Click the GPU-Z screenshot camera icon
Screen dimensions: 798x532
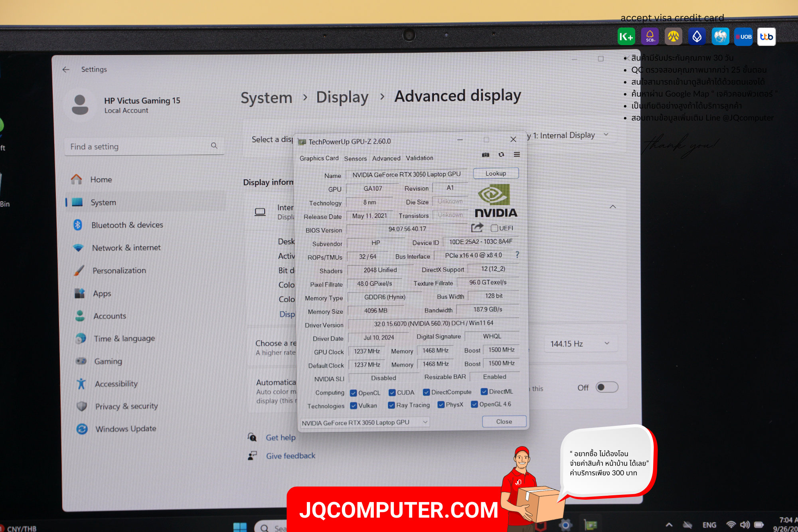[x=486, y=155]
